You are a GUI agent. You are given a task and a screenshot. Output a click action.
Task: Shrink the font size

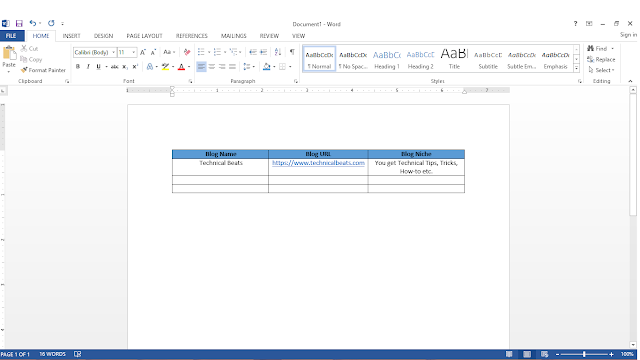click(153, 52)
